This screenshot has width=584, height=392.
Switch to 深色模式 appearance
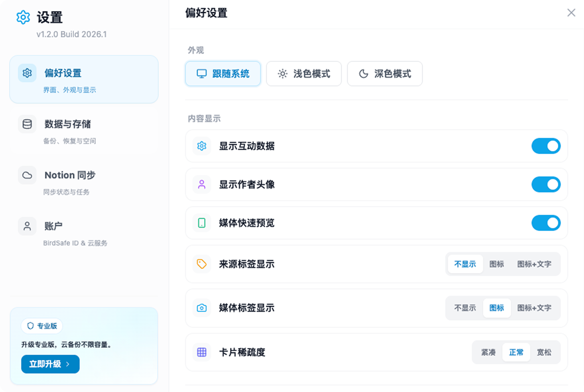pyautogui.click(x=385, y=74)
